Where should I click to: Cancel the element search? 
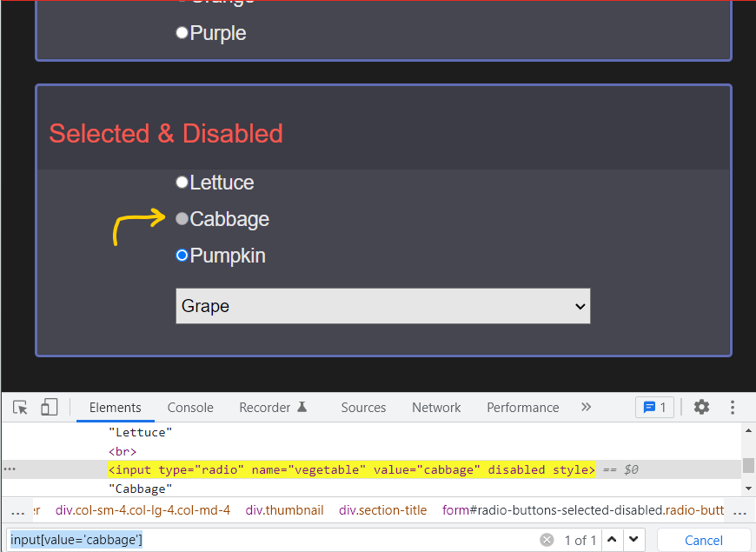coord(704,540)
